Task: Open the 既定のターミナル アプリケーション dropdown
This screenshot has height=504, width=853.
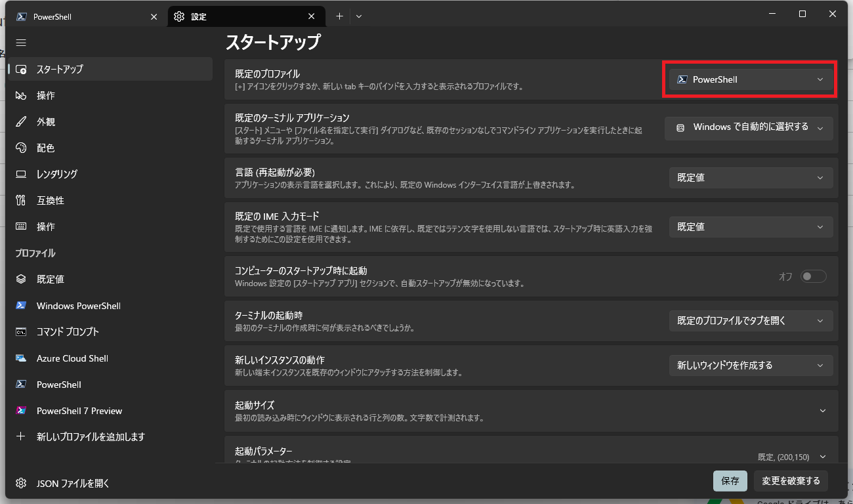Action: [x=749, y=128]
